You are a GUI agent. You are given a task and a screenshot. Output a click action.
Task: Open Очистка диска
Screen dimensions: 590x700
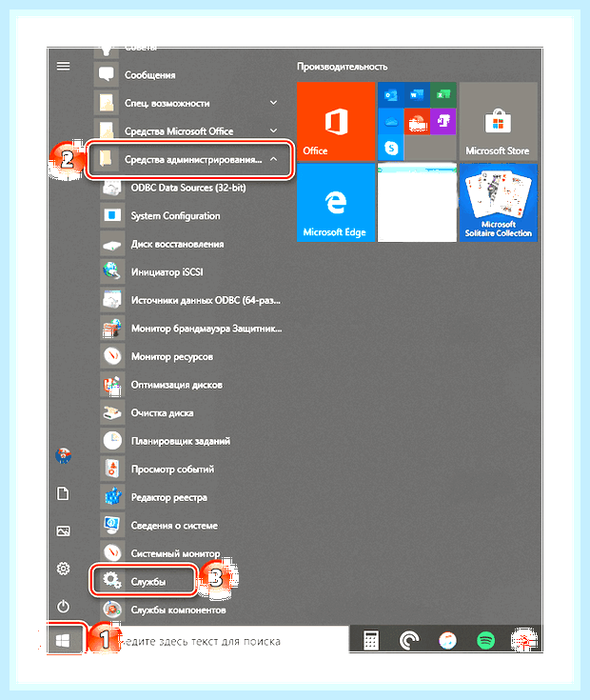coord(190,413)
